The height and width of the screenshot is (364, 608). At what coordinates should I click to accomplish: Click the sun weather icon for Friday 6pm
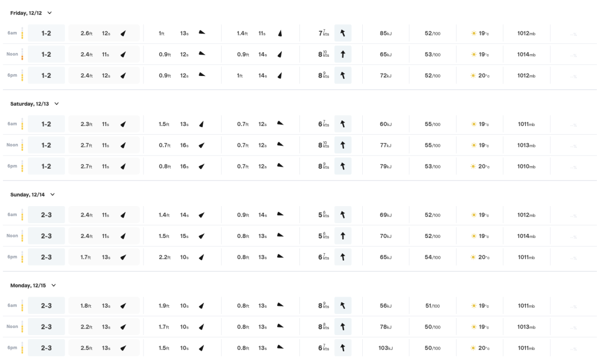[x=473, y=75]
